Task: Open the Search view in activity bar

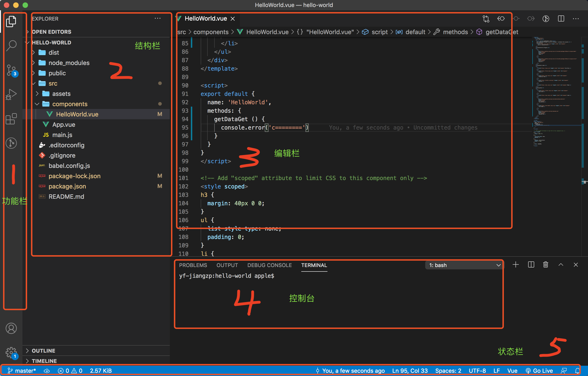Action: [11, 45]
